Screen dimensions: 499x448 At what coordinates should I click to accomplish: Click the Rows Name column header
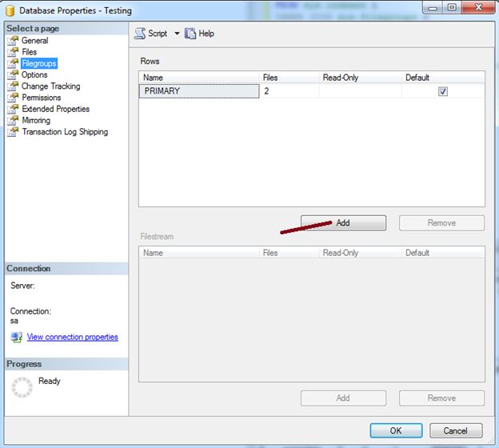[x=199, y=78]
